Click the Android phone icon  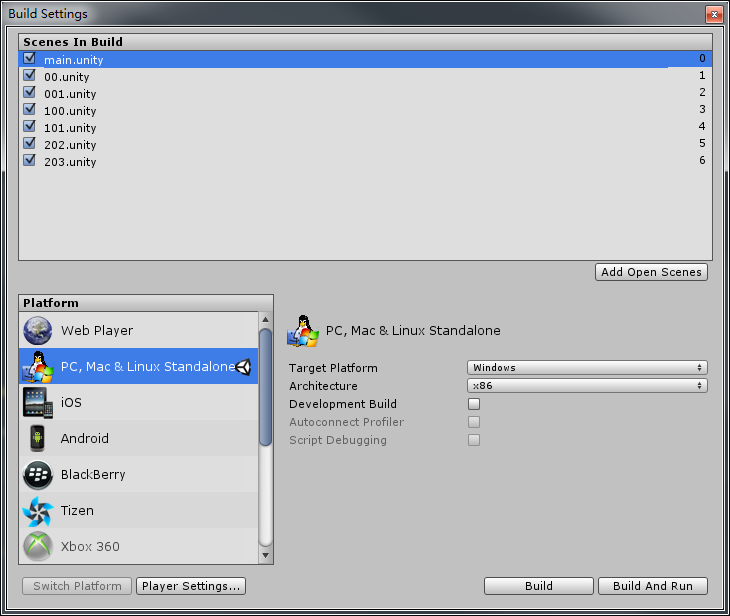tap(38, 438)
